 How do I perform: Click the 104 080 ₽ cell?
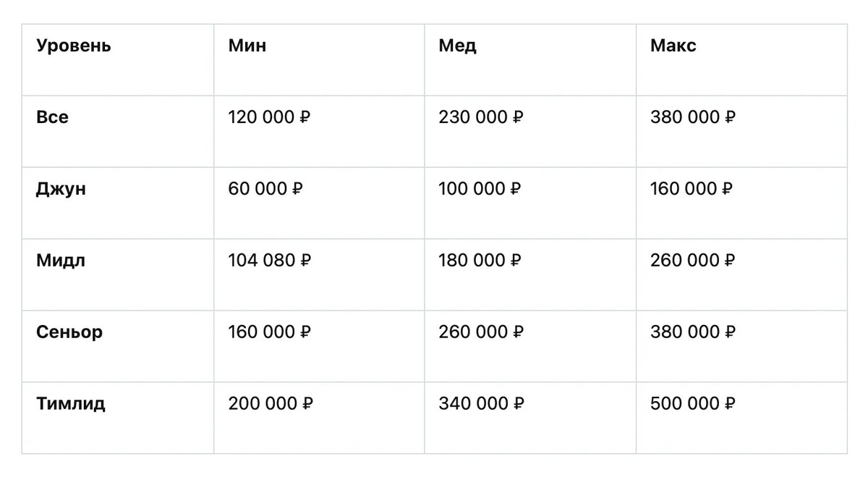[x=270, y=261]
